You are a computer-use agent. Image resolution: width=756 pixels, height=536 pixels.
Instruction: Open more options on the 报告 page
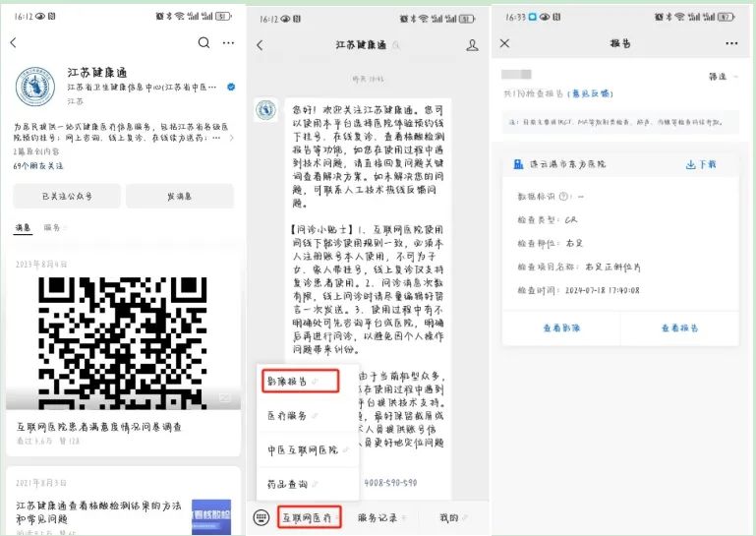tap(731, 43)
